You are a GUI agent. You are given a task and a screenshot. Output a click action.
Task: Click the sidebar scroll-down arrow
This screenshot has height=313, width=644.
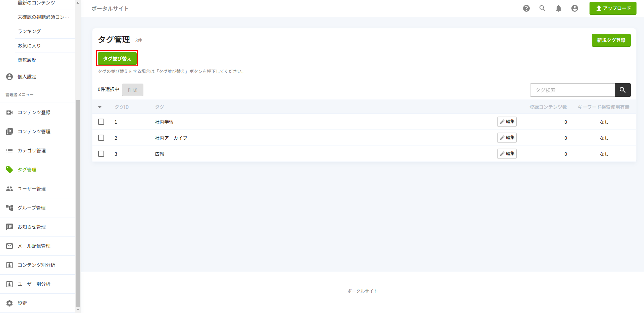pos(78,310)
